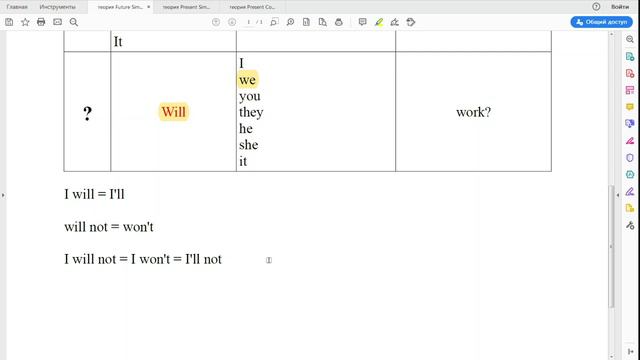
Task: Click the pronoun they in the table
Action: (x=251, y=113)
